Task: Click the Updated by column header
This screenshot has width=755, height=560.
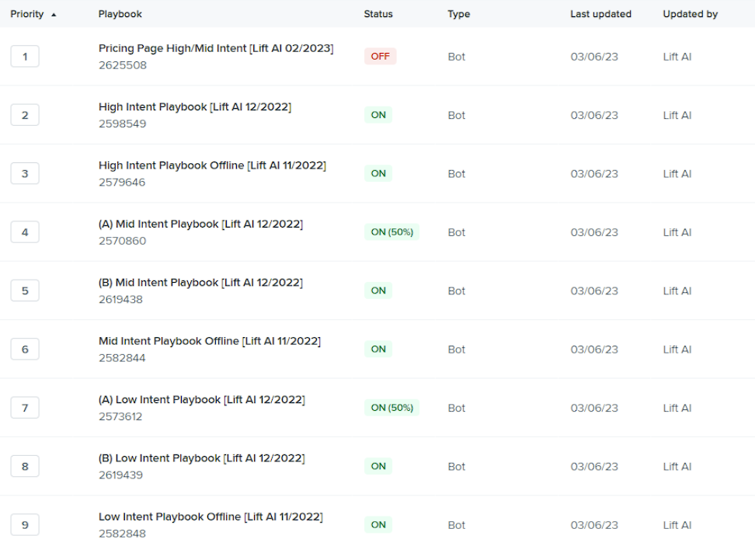Action: coord(690,13)
